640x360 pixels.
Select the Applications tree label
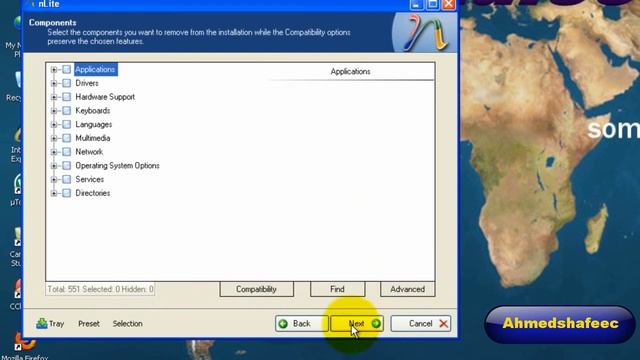(x=96, y=69)
